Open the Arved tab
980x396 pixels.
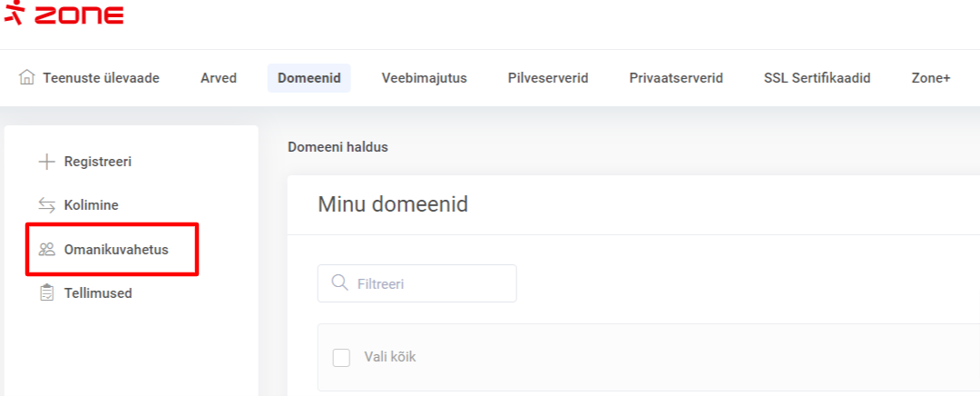pyautogui.click(x=219, y=78)
